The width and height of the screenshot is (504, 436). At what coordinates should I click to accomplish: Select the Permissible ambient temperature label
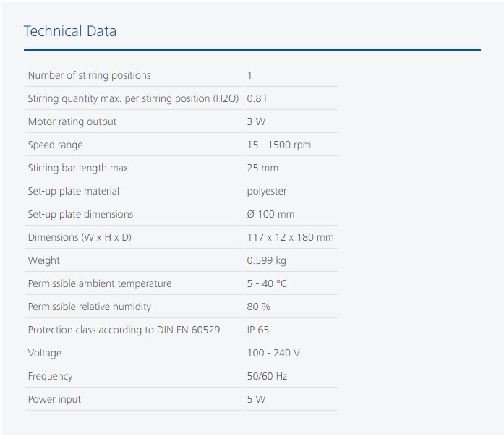pyautogui.click(x=100, y=283)
